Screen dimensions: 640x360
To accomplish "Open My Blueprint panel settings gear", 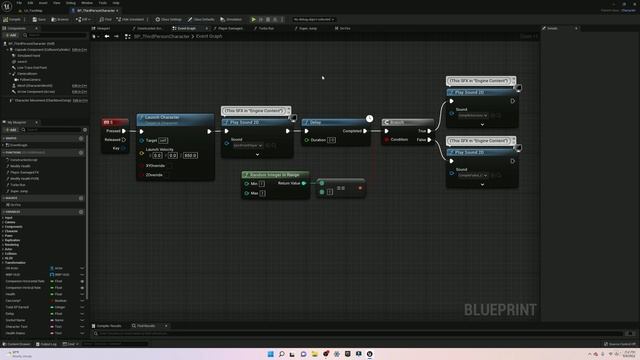I will (85, 130).
